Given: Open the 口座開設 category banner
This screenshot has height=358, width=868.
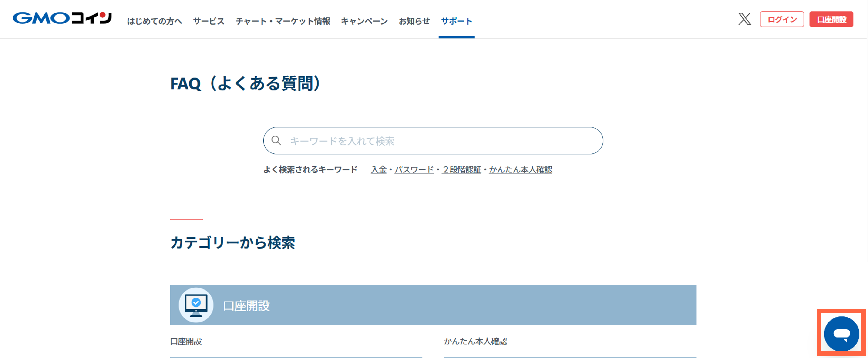Looking at the screenshot, I should click(x=433, y=305).
